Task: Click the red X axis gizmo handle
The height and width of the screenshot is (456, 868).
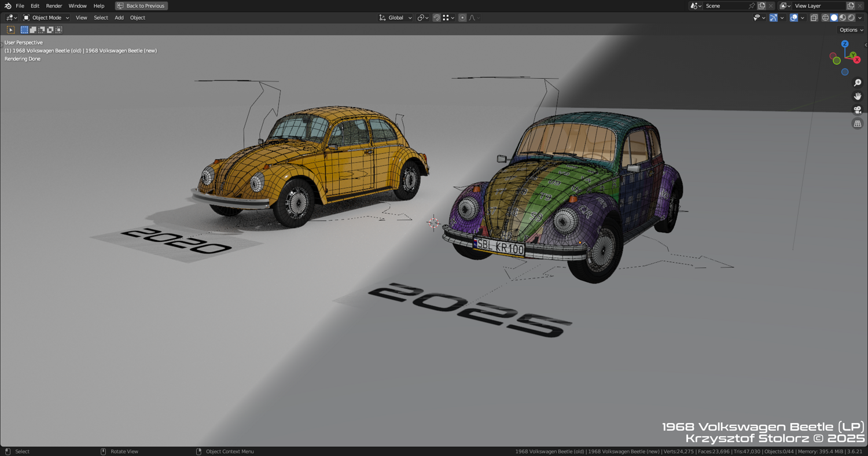Action: pos(857,60)
